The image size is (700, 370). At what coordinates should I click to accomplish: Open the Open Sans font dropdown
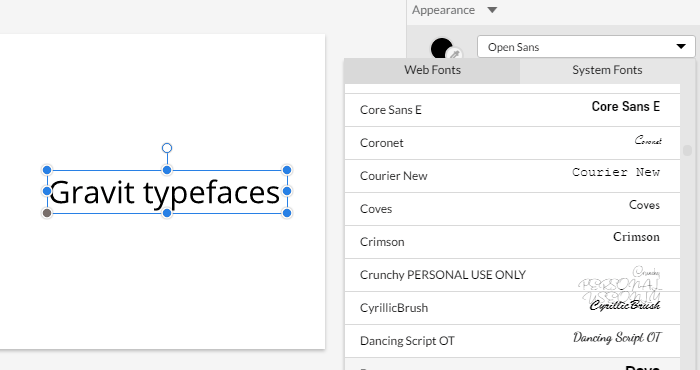point(586,47)
